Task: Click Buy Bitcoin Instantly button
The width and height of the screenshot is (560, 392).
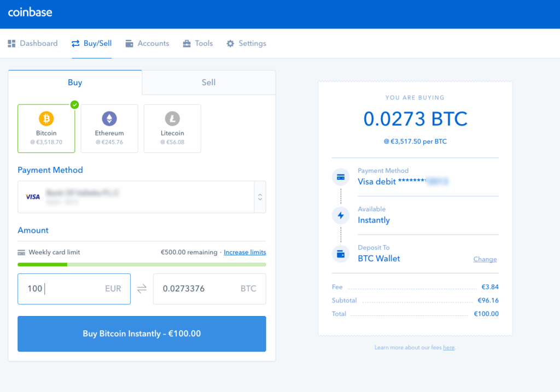Action: tap(142, 334)
